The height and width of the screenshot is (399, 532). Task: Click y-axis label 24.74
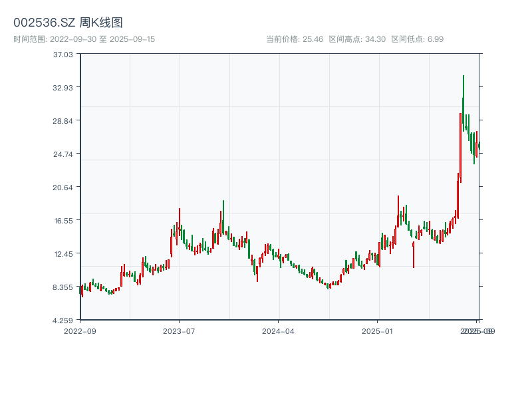pyautogui.click(x=63, y=154)
